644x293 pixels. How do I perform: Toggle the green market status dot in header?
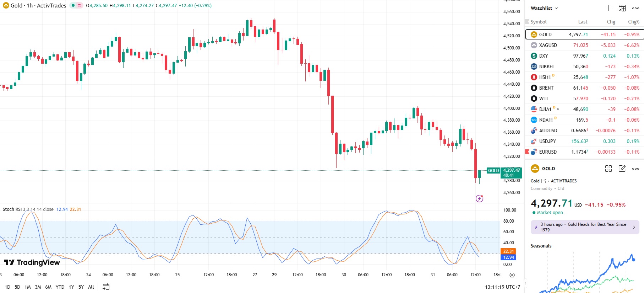click(73, 6)
